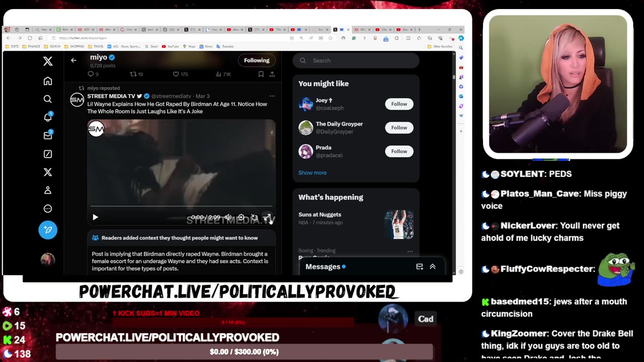This screenshot has width=644, height=362.
Task: Open the YouTube bookmark
Action: (x=170, y=46)
